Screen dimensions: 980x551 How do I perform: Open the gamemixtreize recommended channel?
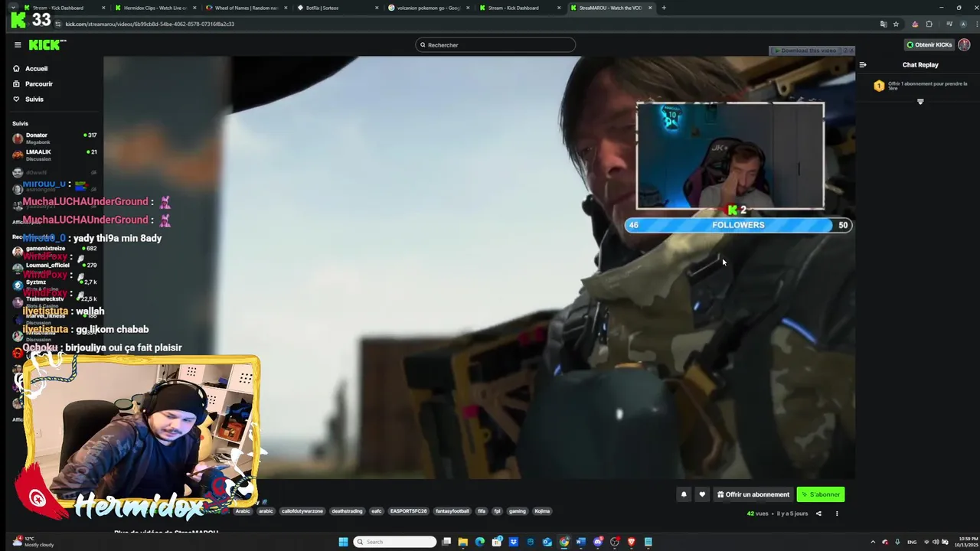point(54,250)
